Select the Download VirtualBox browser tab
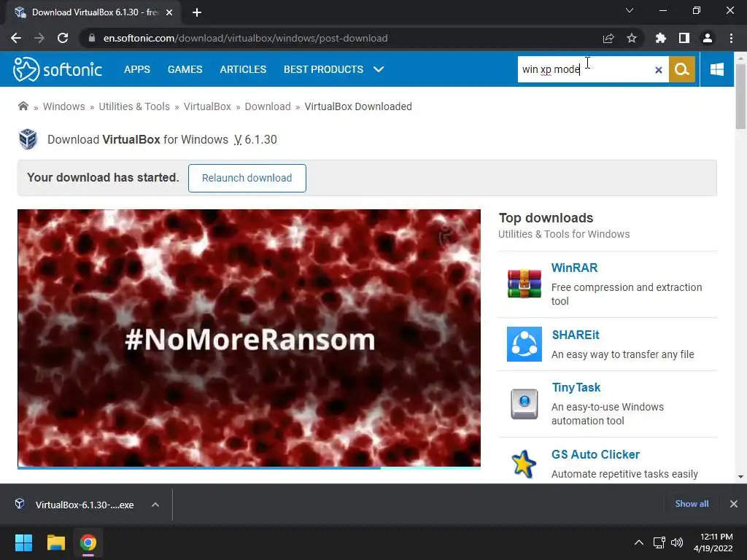The width and height of the screenshot is (747, 560). click(93, 12)
